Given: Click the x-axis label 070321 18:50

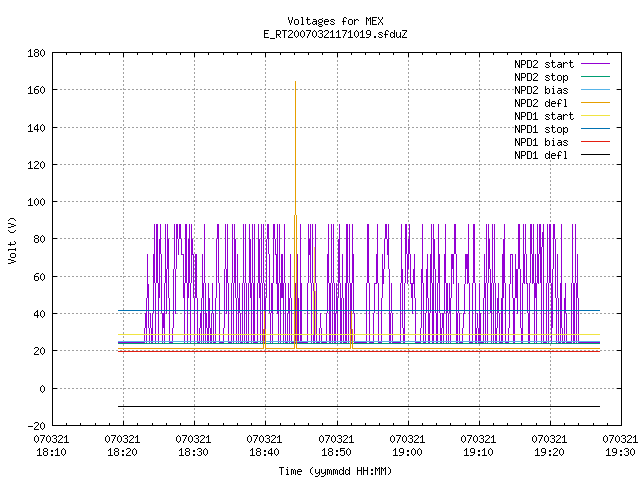Looking at the screenshot, I should (336, 446).
